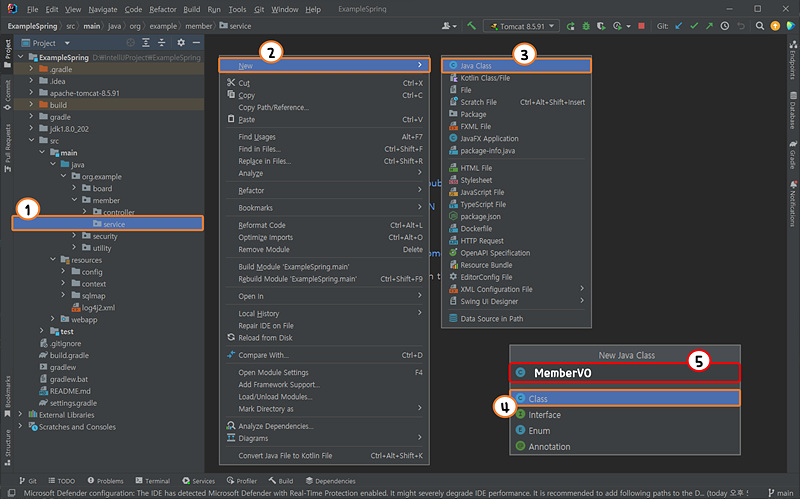This screenshot has height=499, width=800.
Task: Click the Run green arrow icon in toolbar
Action: pos(570,26)
